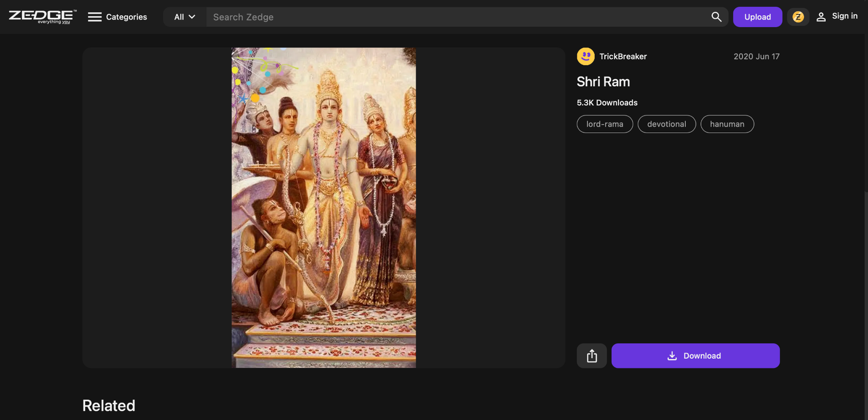The image size is (868, 420).
Task: Click the share icon button
Action: click(592, 356)
